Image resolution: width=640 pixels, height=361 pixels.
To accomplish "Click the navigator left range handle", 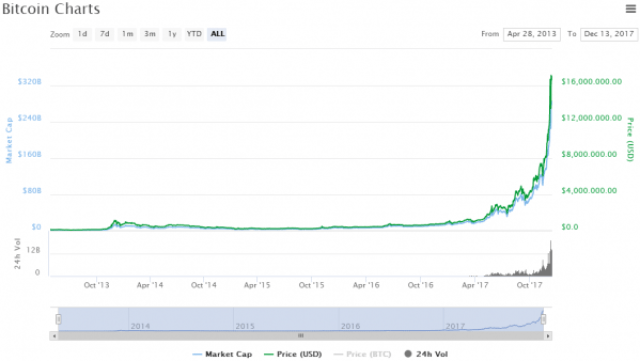I will pyautogui.click(x=58, y=319).
